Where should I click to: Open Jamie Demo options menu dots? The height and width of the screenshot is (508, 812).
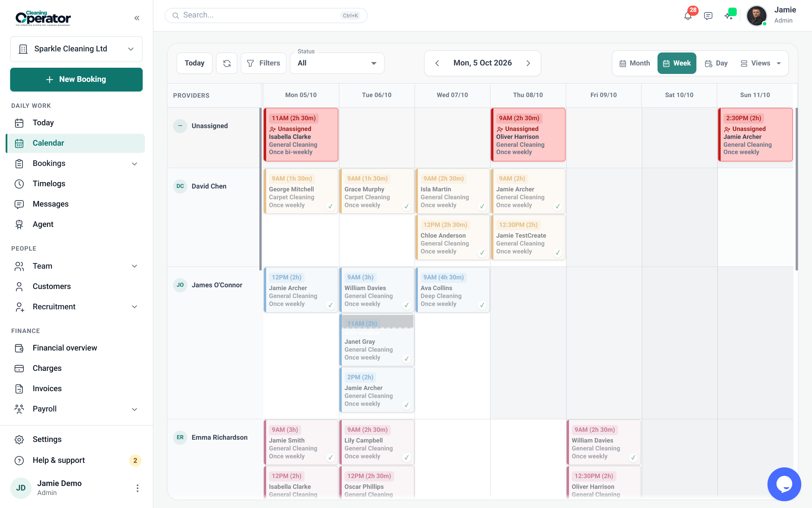coord(137,488)
